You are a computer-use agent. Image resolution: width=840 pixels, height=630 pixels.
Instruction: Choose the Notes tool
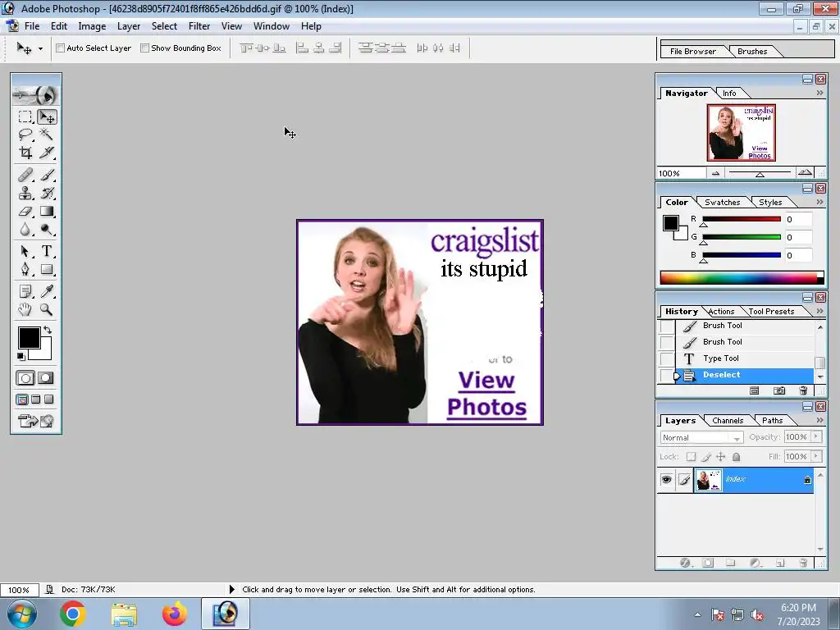pyautogui.click(x=25, y=291)
